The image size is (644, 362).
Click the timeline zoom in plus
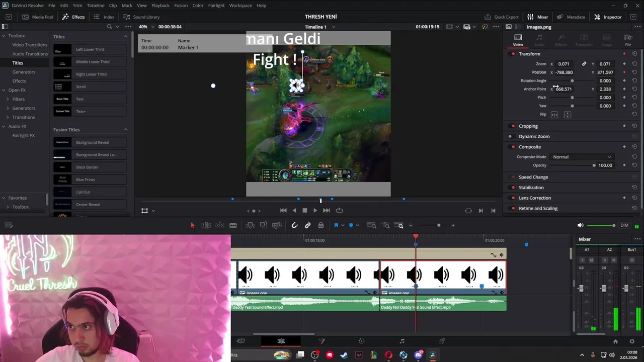pyautogui.click(x=453, y=225)
